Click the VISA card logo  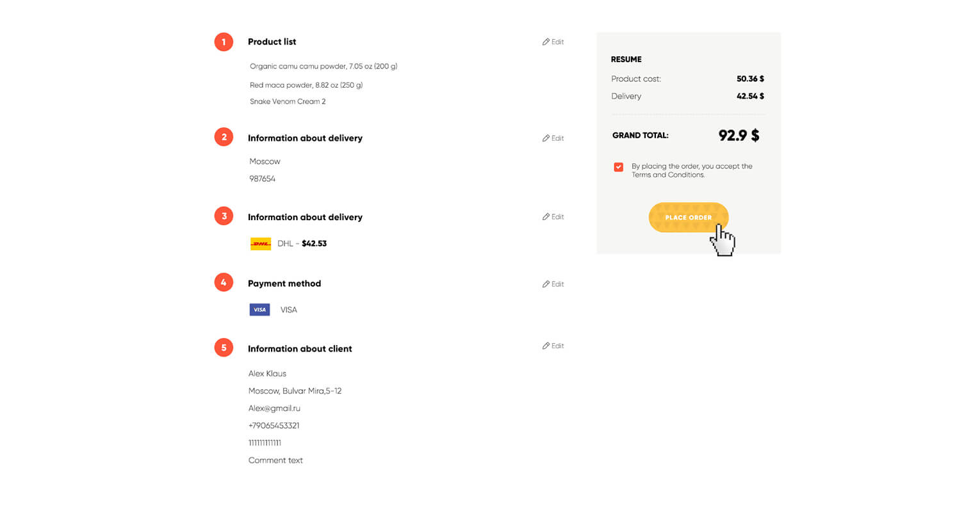[259, 310]
